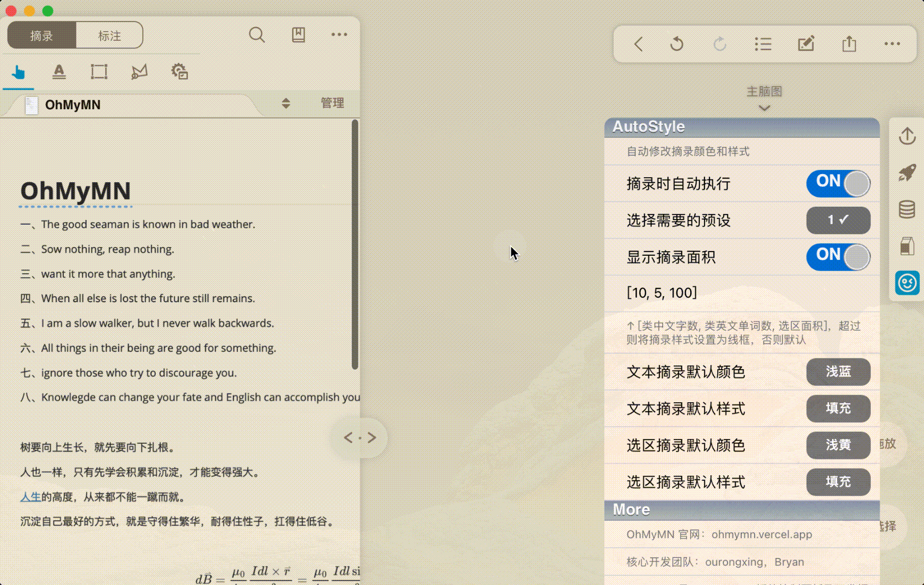Select the rectangle selection tool
The height and width of the screenshot is (585, 924).
[x=99, y=72]
